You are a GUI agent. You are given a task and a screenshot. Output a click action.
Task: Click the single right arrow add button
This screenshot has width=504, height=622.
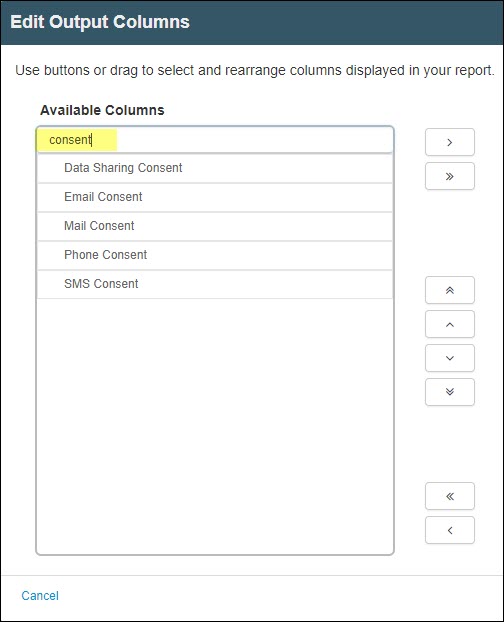click(450, 142)
